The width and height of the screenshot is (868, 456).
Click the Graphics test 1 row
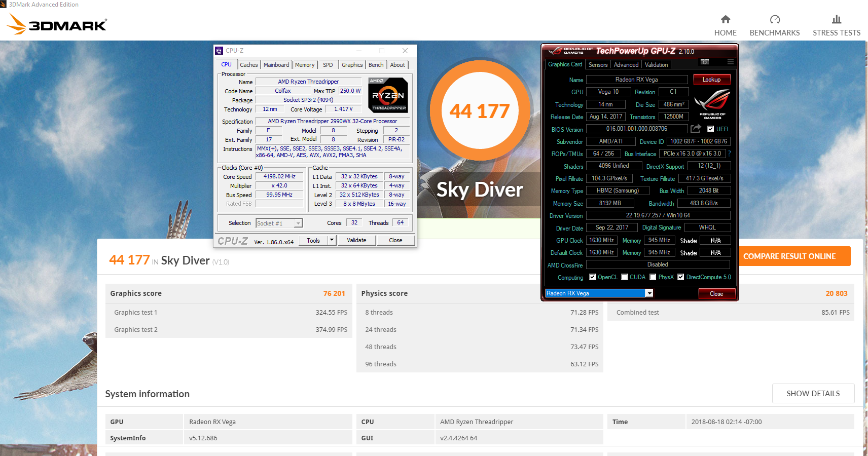coord(229,313)
